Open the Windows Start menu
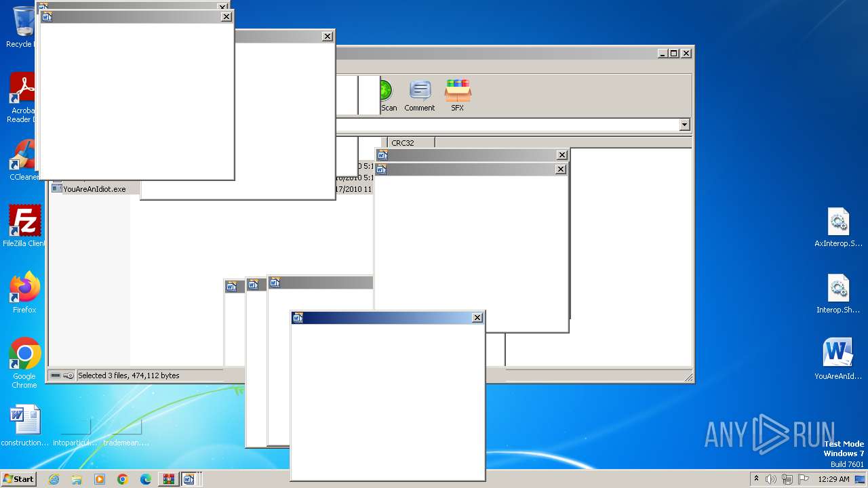The image size is (868, 488). [x=18, y=479]
